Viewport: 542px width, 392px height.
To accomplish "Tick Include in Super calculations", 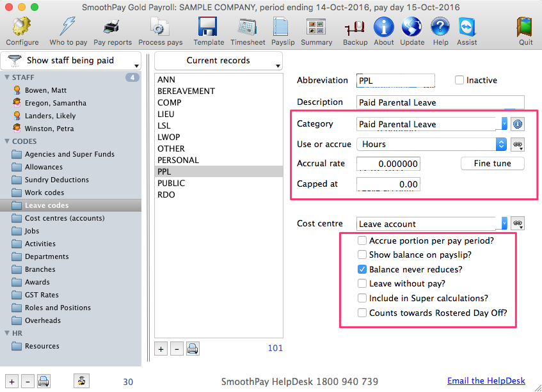I will 362,298.
